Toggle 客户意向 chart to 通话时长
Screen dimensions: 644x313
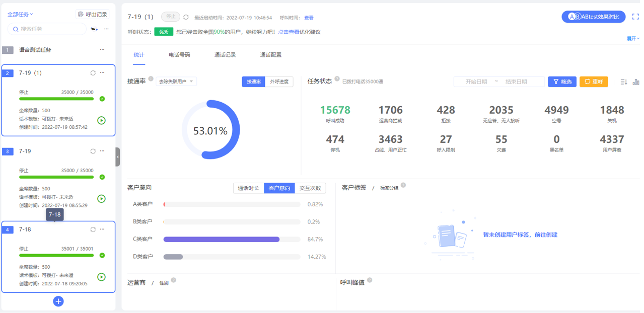tap(248, 188)
